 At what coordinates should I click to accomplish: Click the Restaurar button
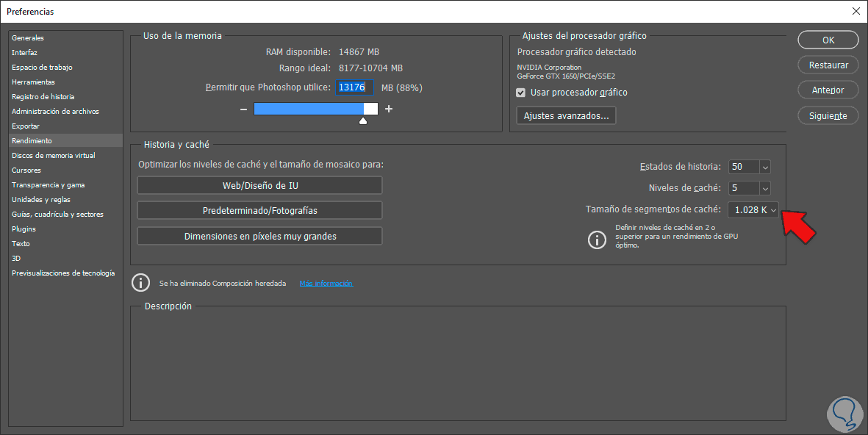(x=828, y=65)
